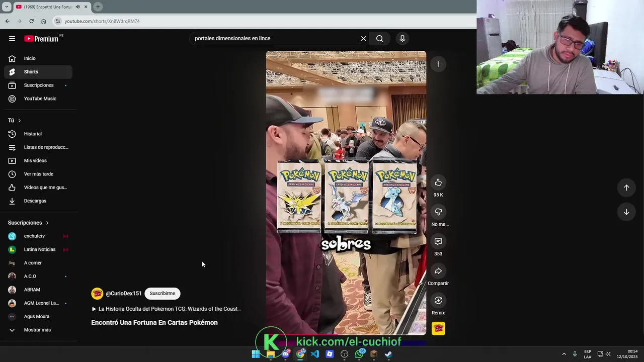Screen dimensions: 644x362
Task: Open Descargas in the sidebar
Action: click(x=38, y=201)
